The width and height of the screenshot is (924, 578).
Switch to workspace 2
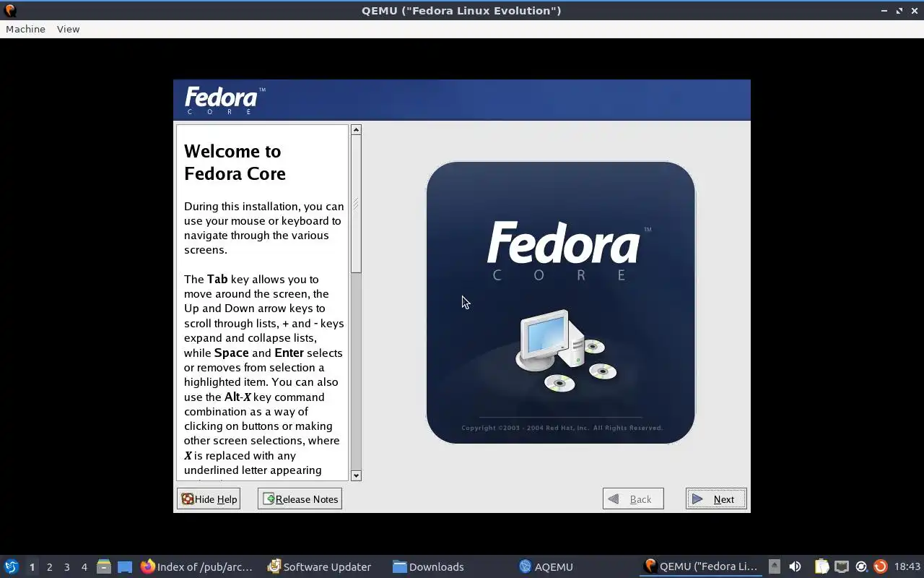coord(49,567)
